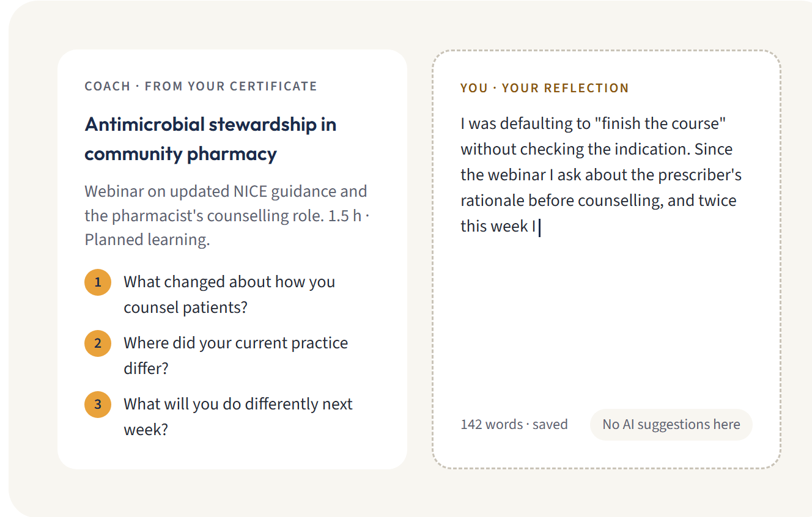Select the 'Where did your current practice differ?' prompt
This screenshot has height=517, width=812.
236,356
